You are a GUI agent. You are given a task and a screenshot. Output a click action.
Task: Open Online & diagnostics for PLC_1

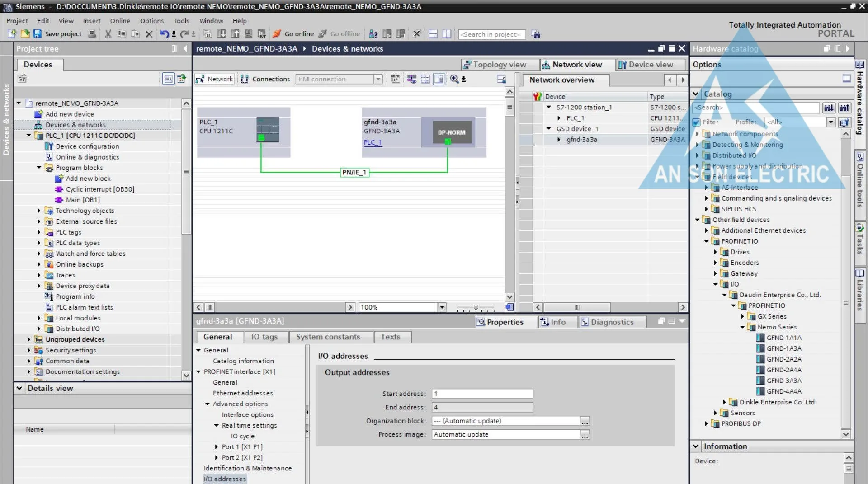pyautogui.click(x=87, y=157)
